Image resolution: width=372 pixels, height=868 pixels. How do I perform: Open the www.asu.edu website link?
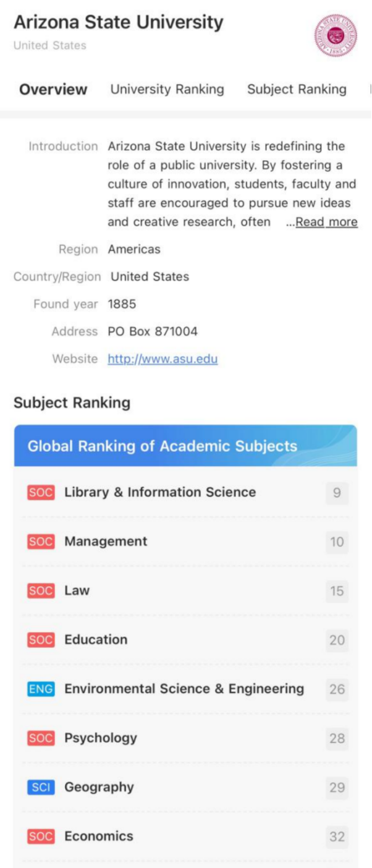(x=163, y=359)
